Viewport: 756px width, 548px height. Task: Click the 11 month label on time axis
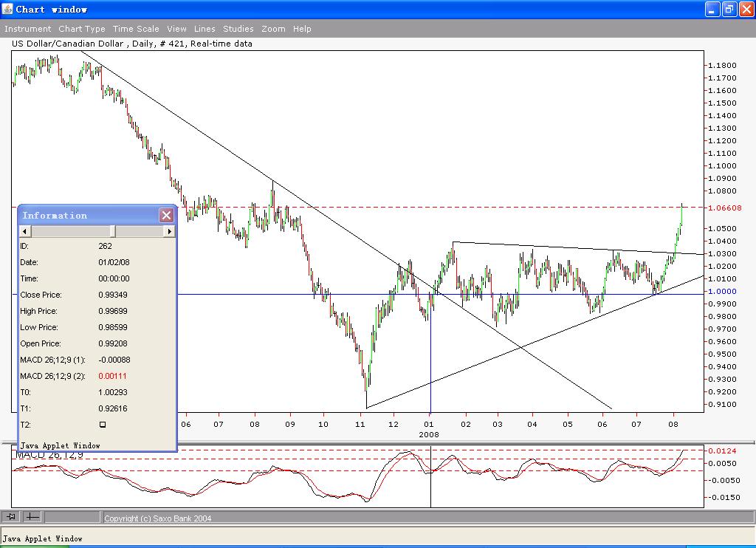coord(360,425)
